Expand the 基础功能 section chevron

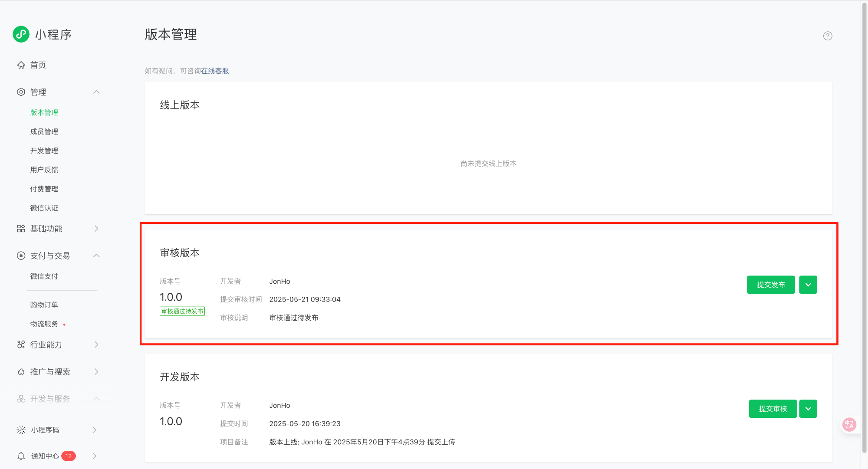click(96, 229)
